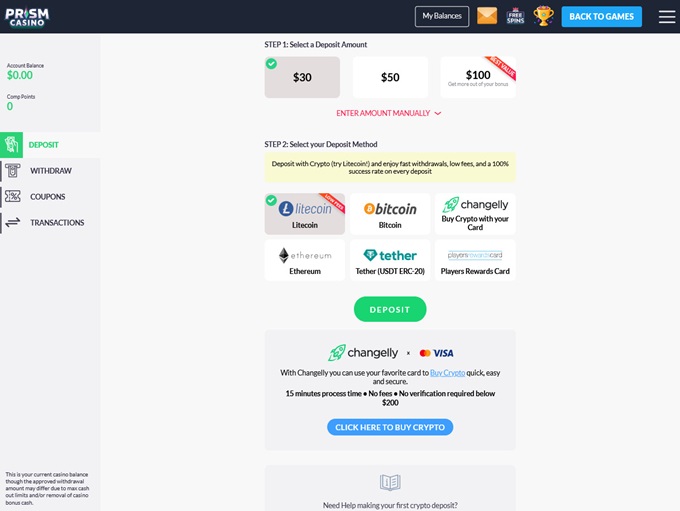This screenshot has width=680, height=511.
Task: Follow the Buy Crypto hyperlink
Action: point(447,372)
